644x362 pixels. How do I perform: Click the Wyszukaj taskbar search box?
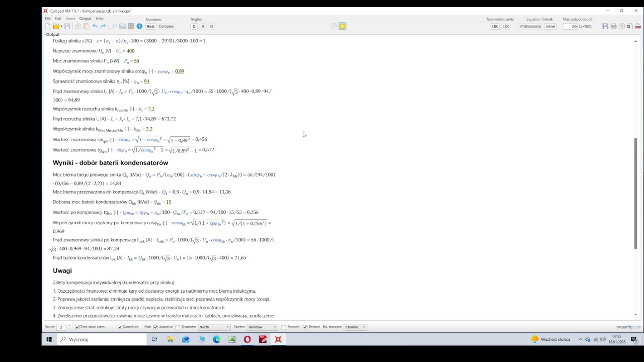(x=102, y=339)
